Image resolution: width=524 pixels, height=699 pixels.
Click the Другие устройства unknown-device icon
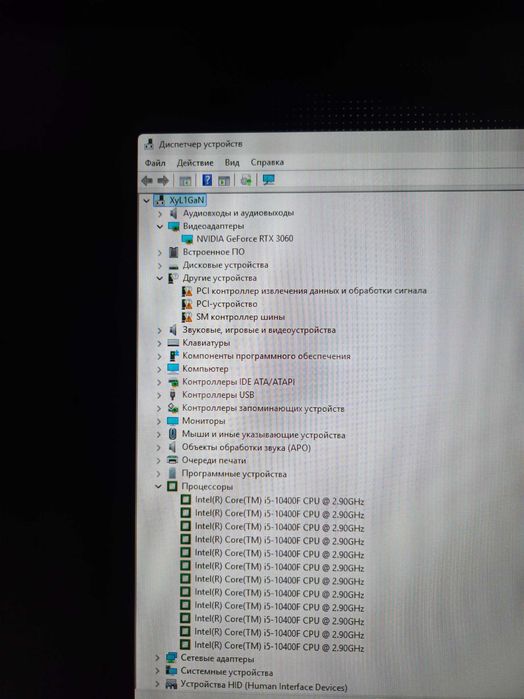(173, 279)
